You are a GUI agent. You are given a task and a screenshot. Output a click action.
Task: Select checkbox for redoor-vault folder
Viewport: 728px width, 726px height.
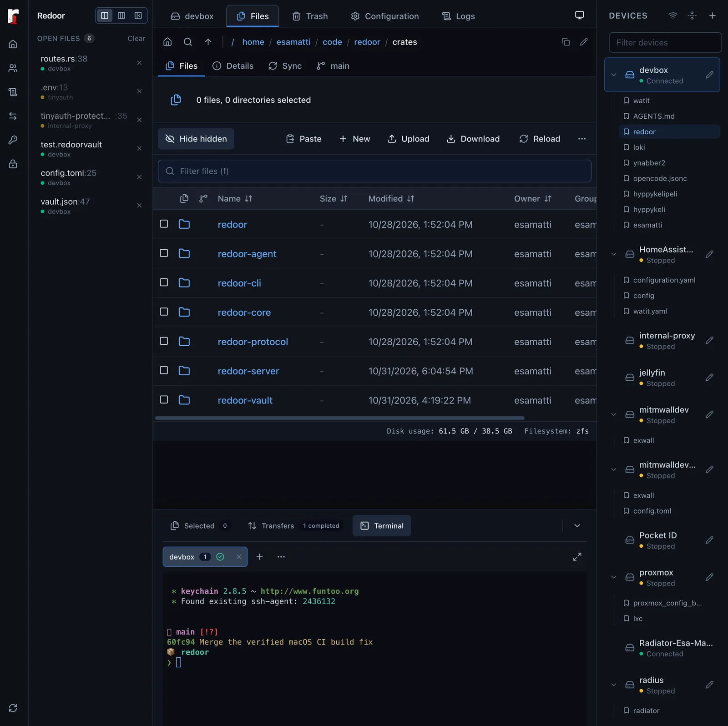click(164, 400)
